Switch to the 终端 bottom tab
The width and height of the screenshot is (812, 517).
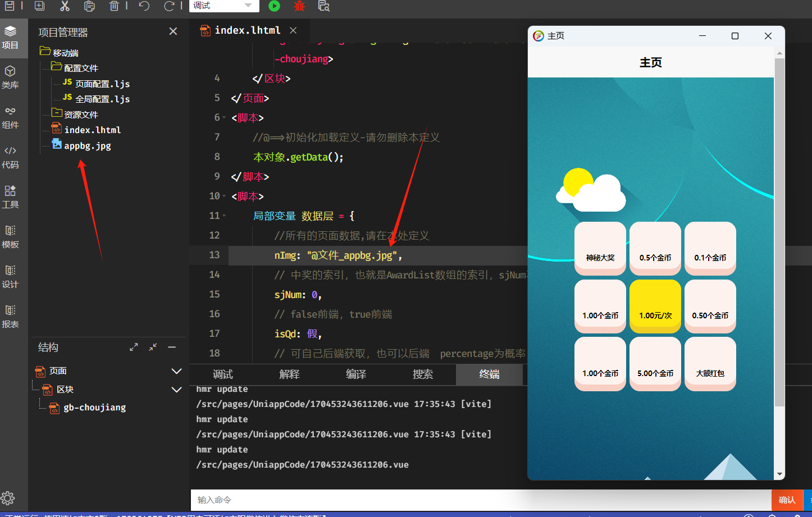pos(489,374)
